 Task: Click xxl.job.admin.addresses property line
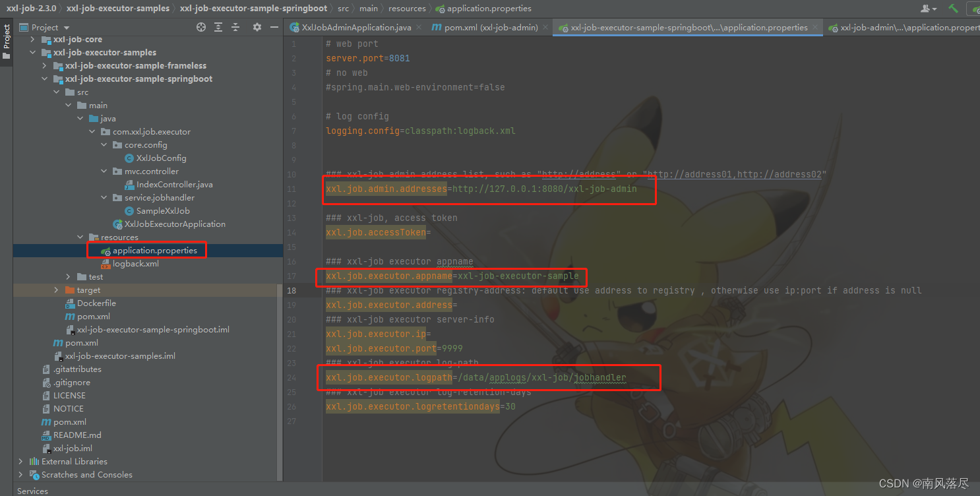tap(481, 189)
